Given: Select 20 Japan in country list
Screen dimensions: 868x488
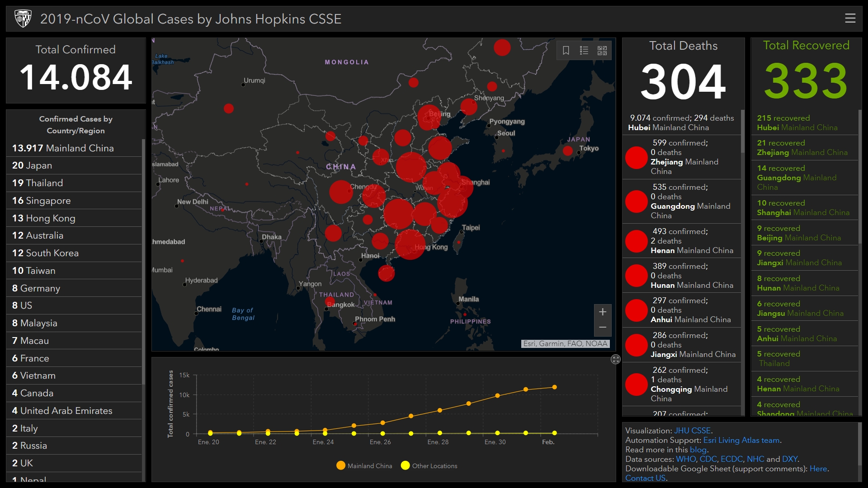Looking at the screenshot, I should tap(74, 165).
